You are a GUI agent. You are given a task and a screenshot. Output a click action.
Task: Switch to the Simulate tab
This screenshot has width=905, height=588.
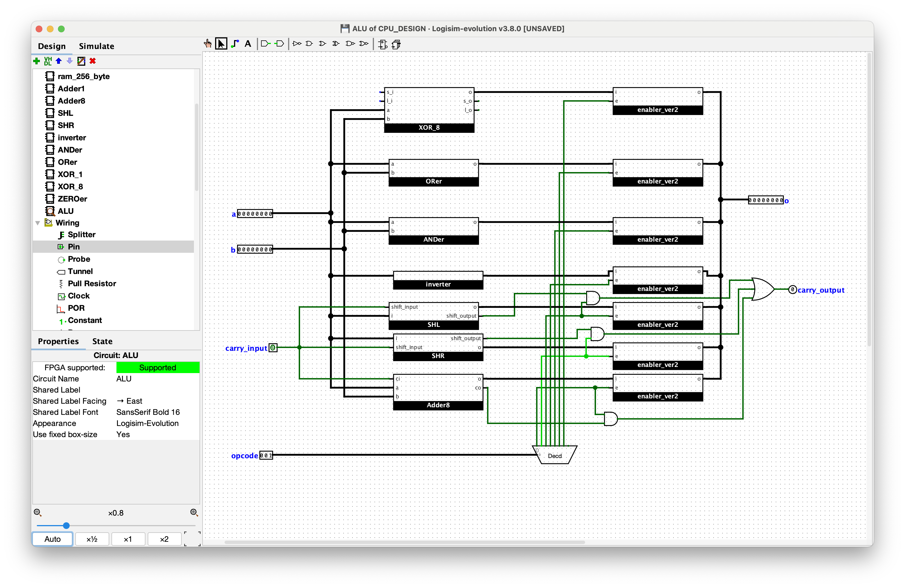[x=96, y=46]
